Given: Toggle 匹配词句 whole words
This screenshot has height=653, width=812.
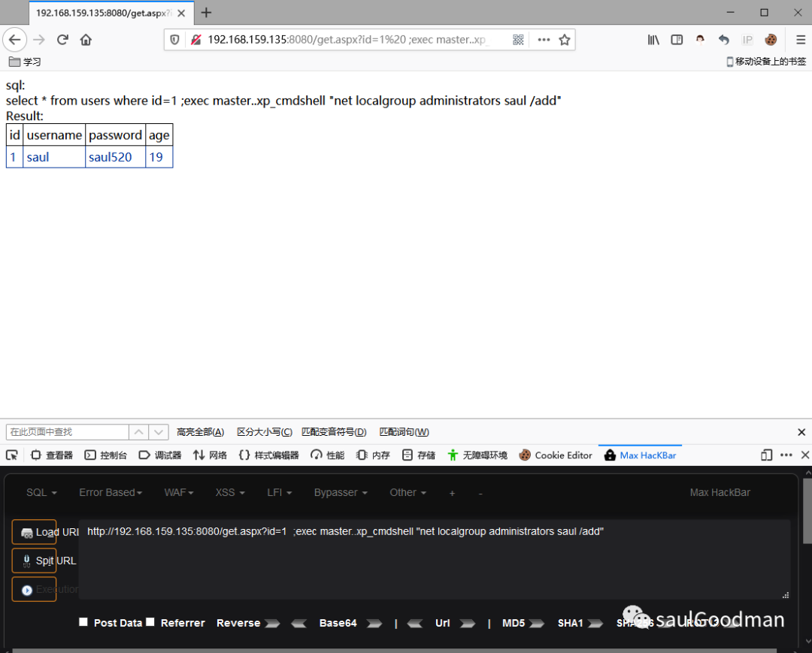Looking at the screenshot, I should (x=404, y=432).
